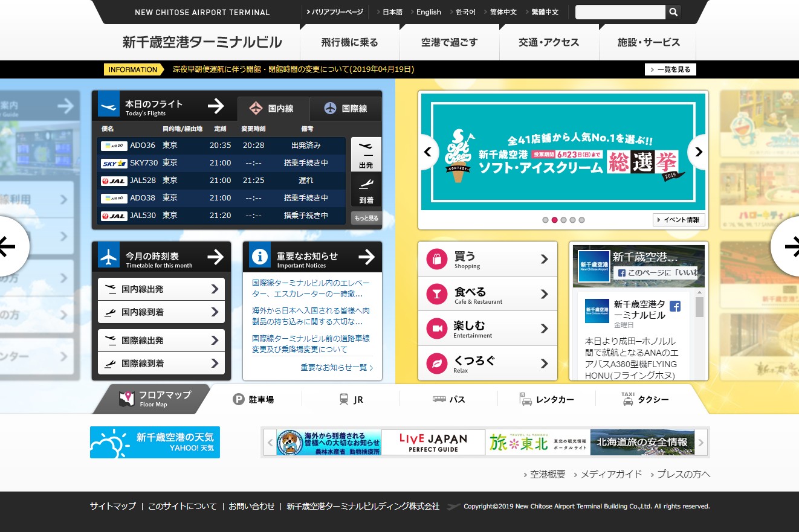Viewport: 799px width, 532px height.
Task: Open Important Notices via header arrow
Action: coord(366,257)
